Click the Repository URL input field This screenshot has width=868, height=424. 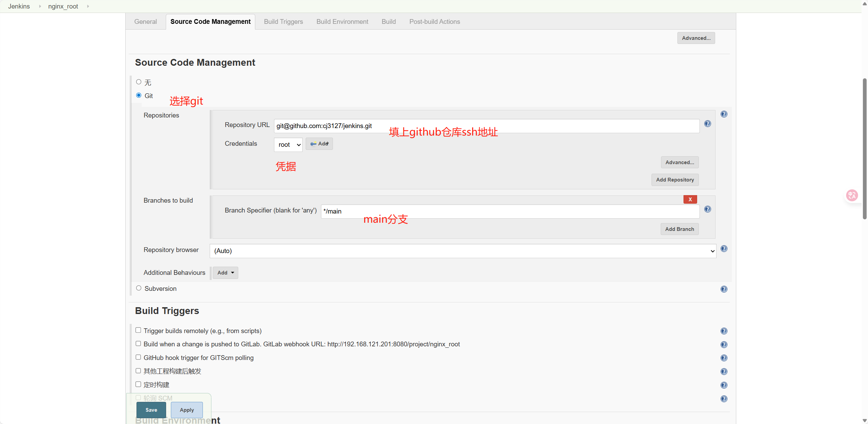coord(486,126)
